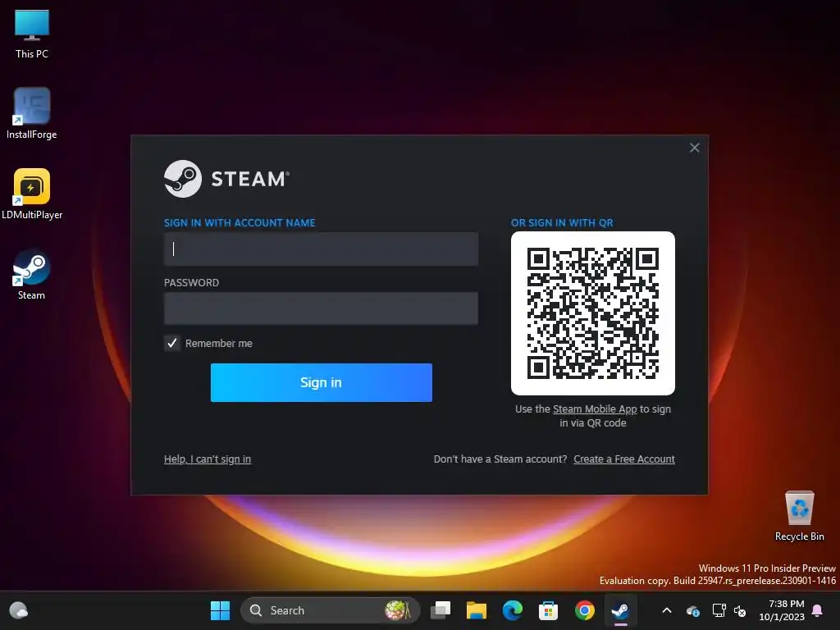Select the Recycle Bin icon

(799, 516)
